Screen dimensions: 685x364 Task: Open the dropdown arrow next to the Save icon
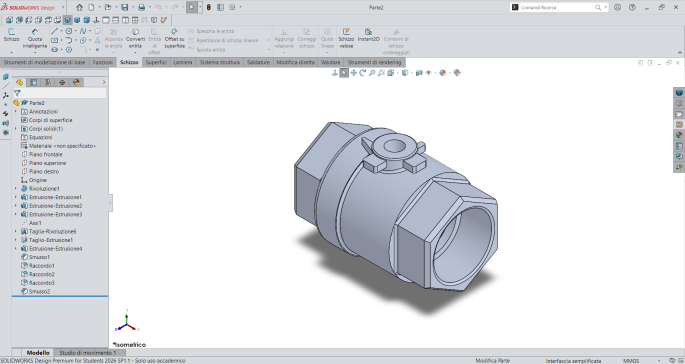click(133, 7)
